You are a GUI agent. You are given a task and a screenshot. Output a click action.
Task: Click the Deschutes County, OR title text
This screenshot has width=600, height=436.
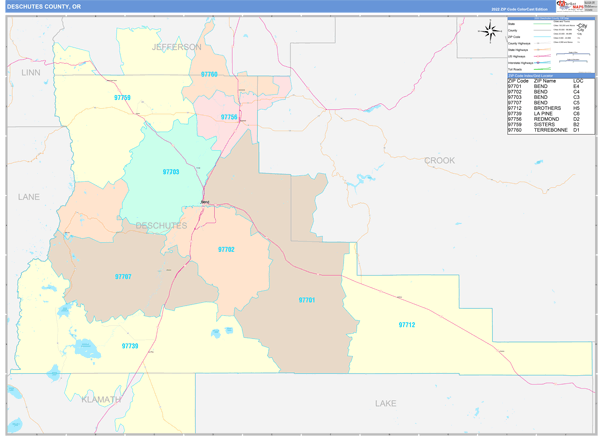45,6
